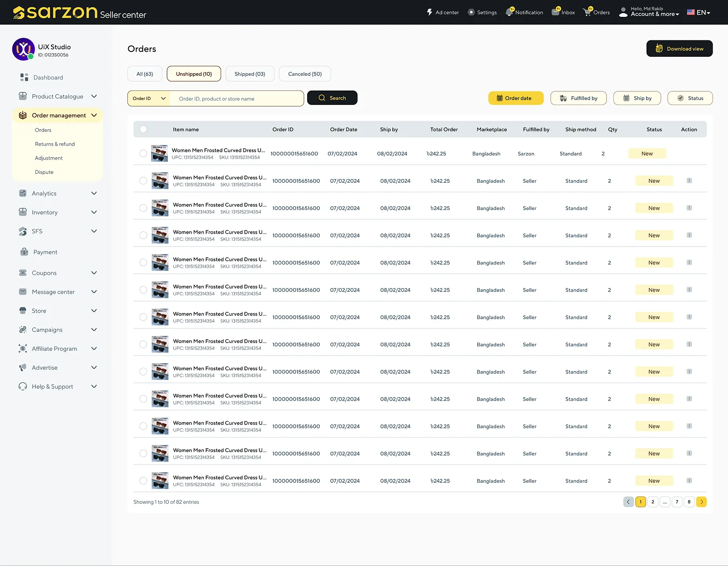This screenshot has height=566, width=728.
Task: Click the Dashboard sidebar icon
Action: [x=24, y=77]
